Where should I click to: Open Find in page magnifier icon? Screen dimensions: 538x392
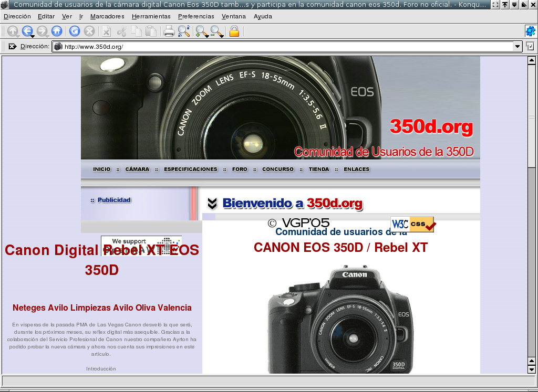[183, 31]
